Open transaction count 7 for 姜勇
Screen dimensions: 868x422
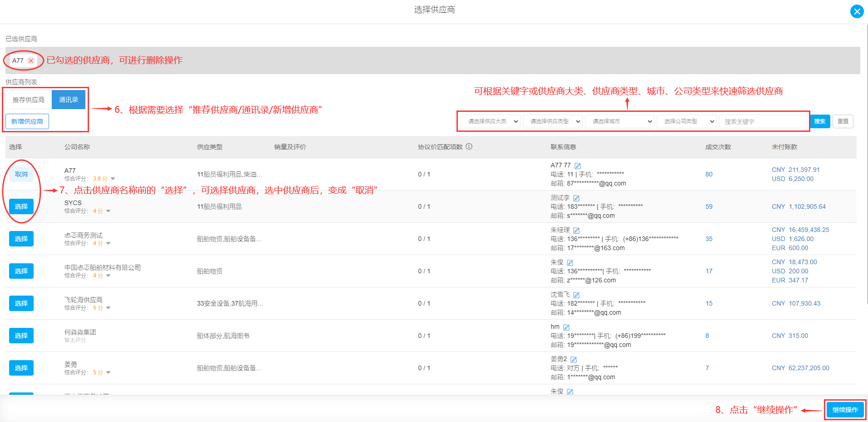[707, 368]
